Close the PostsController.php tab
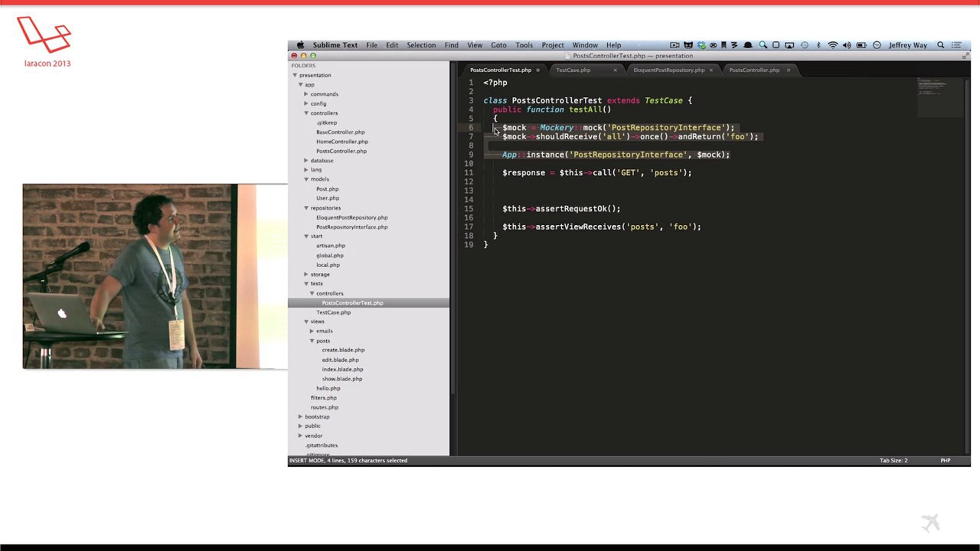980x551 pixels. point(788,70)
